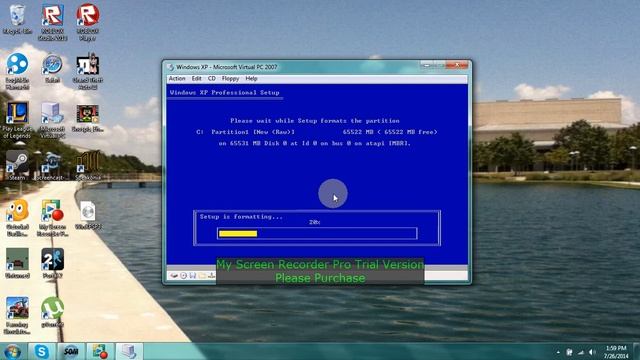640x360 pixels.
Task: Select the Portal 2 desktop shortcut
Action: (x=53, y=264)
